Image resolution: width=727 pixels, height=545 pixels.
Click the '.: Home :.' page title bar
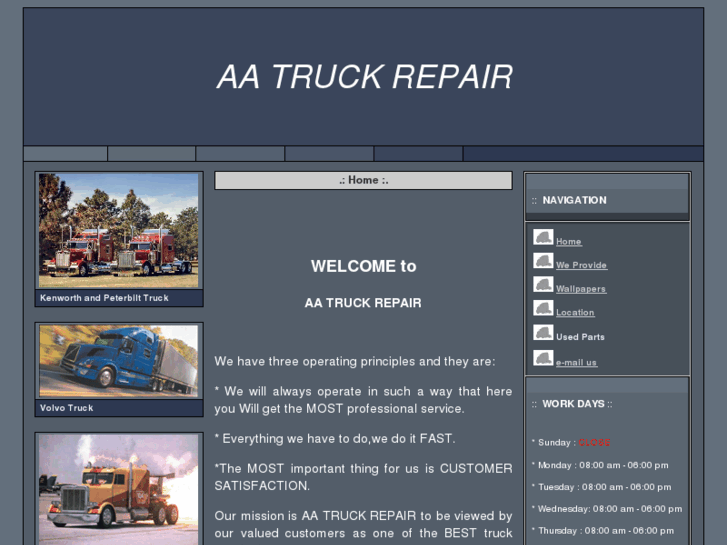pyautogui.click(x=364, y=180)
